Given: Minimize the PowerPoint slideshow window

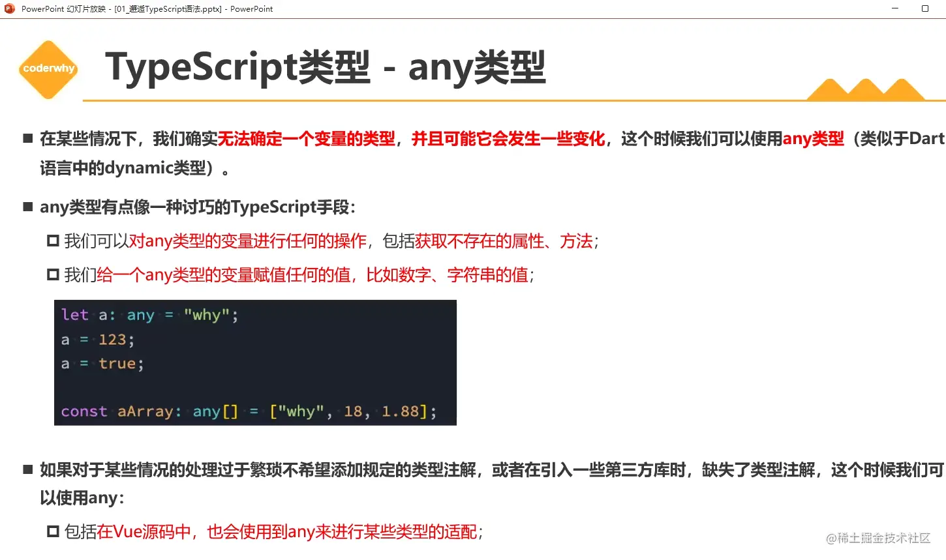Looking at the screenshot, I should tap(895, 8).
